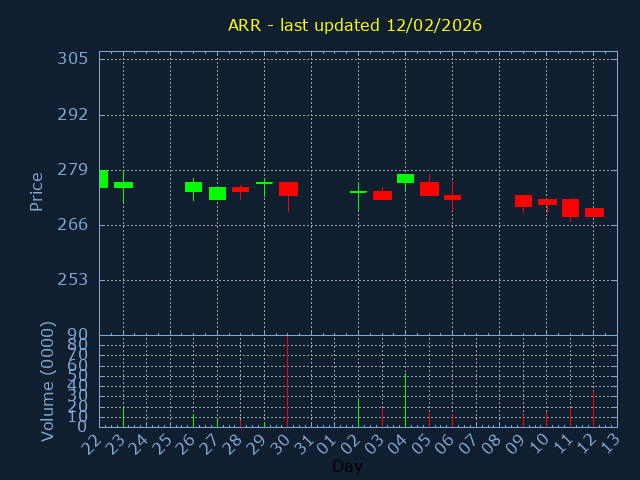
Task: Click the red volume bar for day 03
Action: click(382, 417)
